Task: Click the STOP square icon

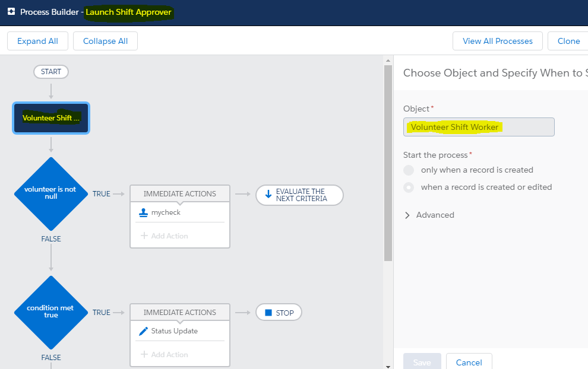Action: [268, 313]
